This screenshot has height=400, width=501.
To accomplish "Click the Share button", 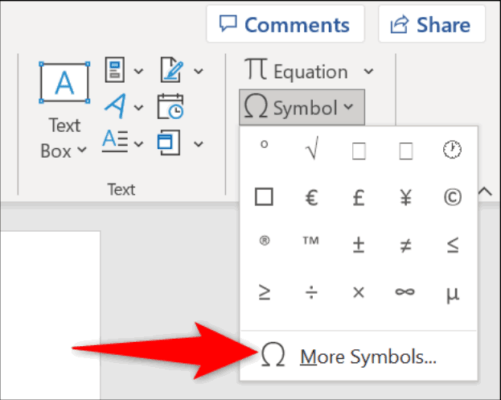I will pyautogui.click(x=432, y=24).
